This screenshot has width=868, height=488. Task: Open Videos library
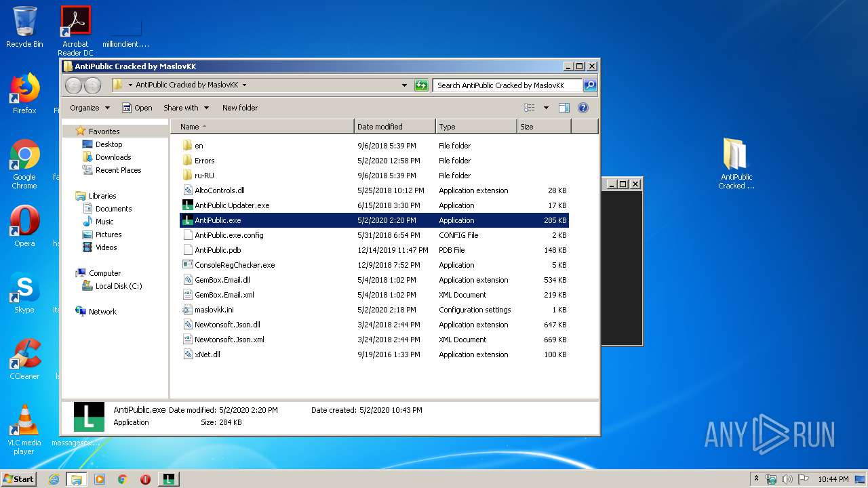100,247
